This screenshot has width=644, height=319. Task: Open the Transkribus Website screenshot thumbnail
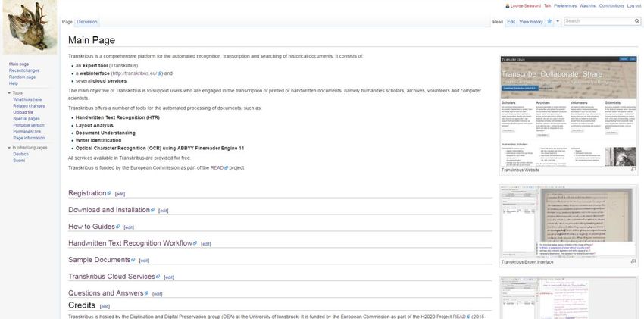(x=569, y=111)
